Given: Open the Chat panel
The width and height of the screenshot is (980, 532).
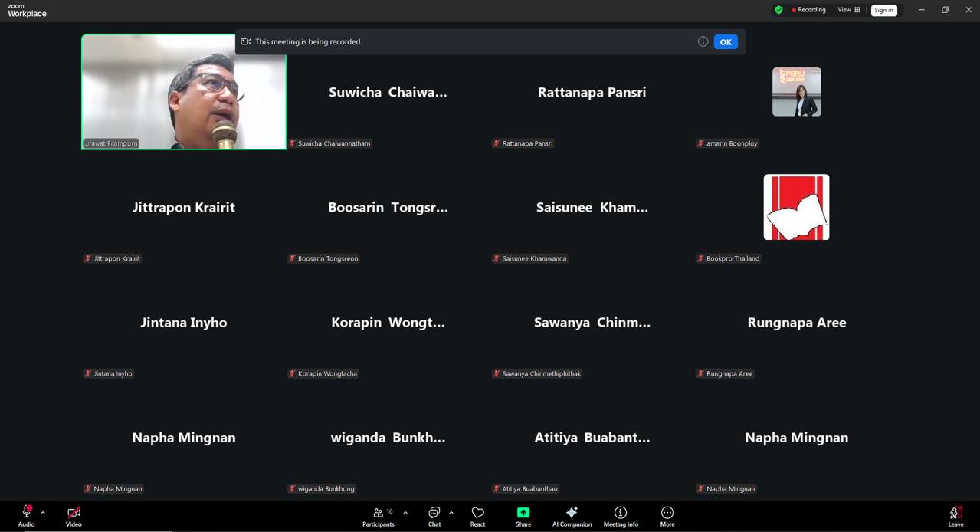Looking at the screenshot, I should coord(434,516).
